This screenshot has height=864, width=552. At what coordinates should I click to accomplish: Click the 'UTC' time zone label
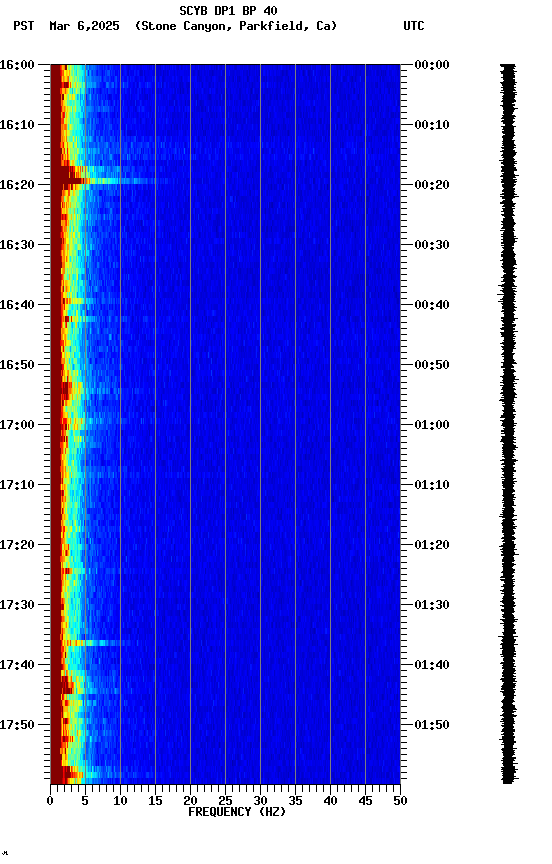(414, 26)
